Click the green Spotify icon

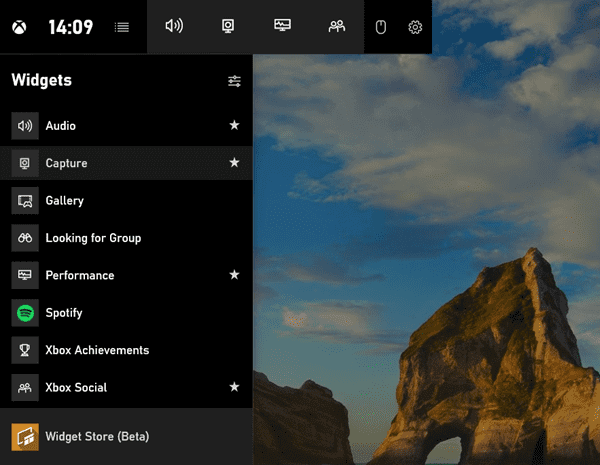[x=25, y=313]
